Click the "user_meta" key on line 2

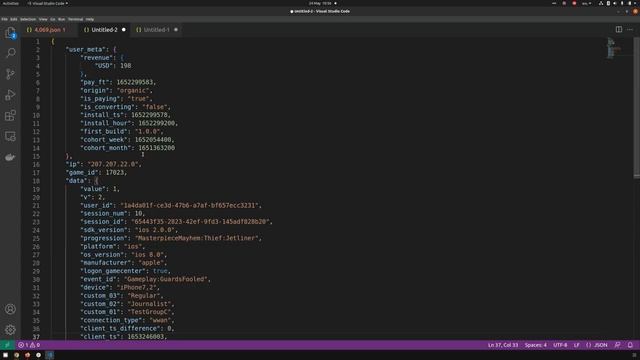pos(86,49)
